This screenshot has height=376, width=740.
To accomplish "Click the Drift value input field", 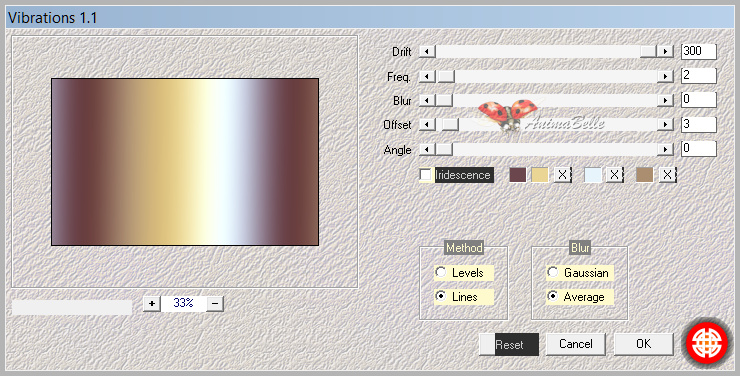I will [x=699, y=51].
